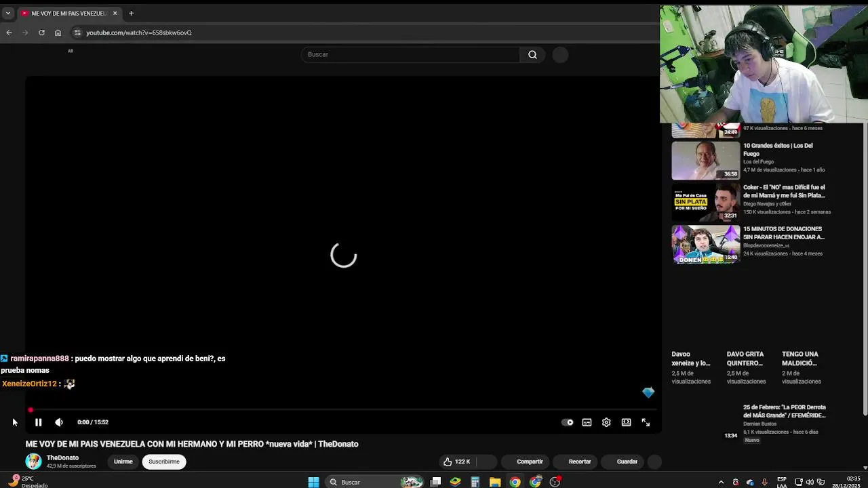Click the ramirapanna888 chat username
The width and height of the screenshot is (868, 488).
tap(39, 359)
